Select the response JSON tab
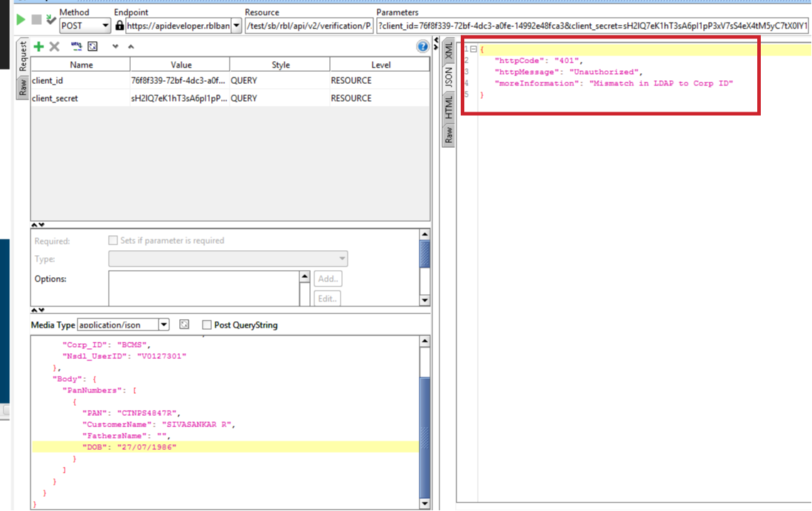The height and width of the screenshot is (511, 812). pos(449,77)
